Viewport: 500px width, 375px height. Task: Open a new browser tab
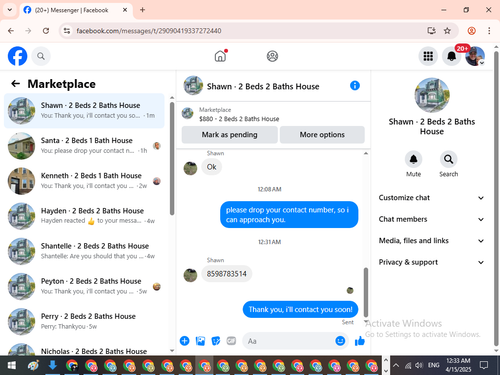tap(142, 10)
